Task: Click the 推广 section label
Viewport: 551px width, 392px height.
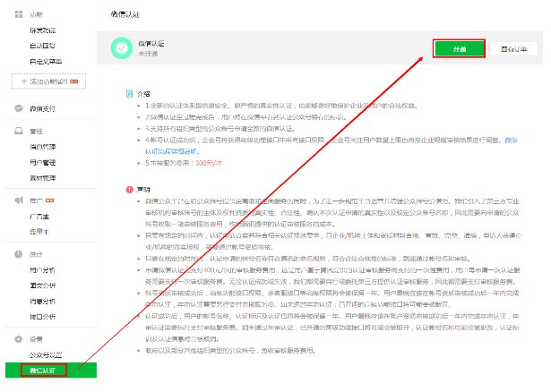Action: (36, 200)
